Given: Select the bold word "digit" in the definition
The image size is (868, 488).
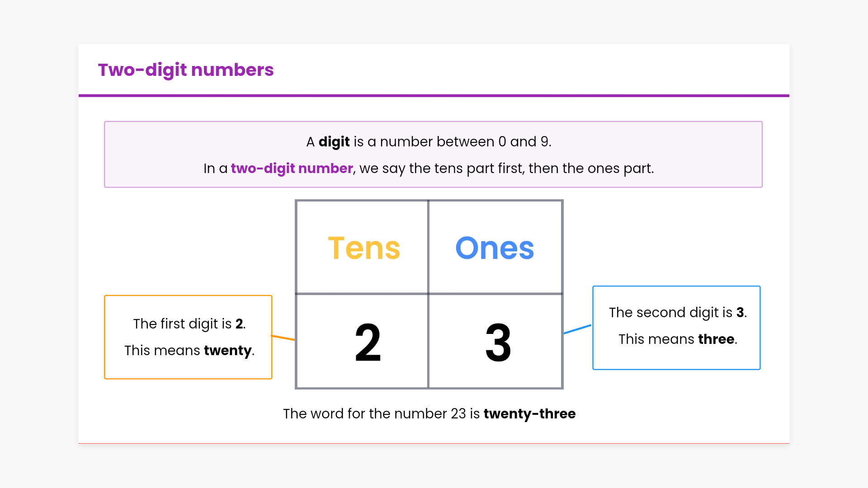Looking at the screenshot, I should 334,142.
